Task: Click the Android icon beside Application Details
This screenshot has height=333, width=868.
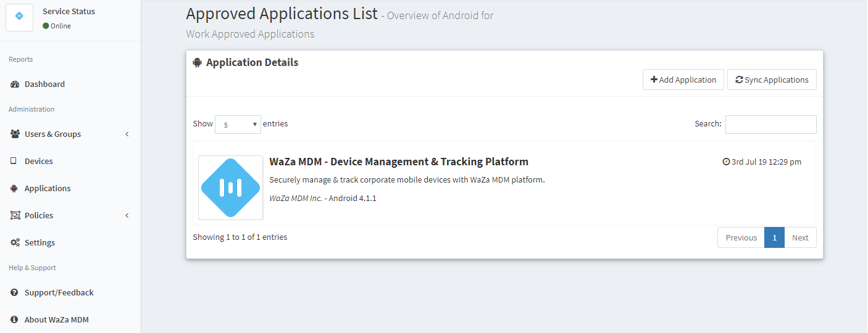Action: [198, 62]
